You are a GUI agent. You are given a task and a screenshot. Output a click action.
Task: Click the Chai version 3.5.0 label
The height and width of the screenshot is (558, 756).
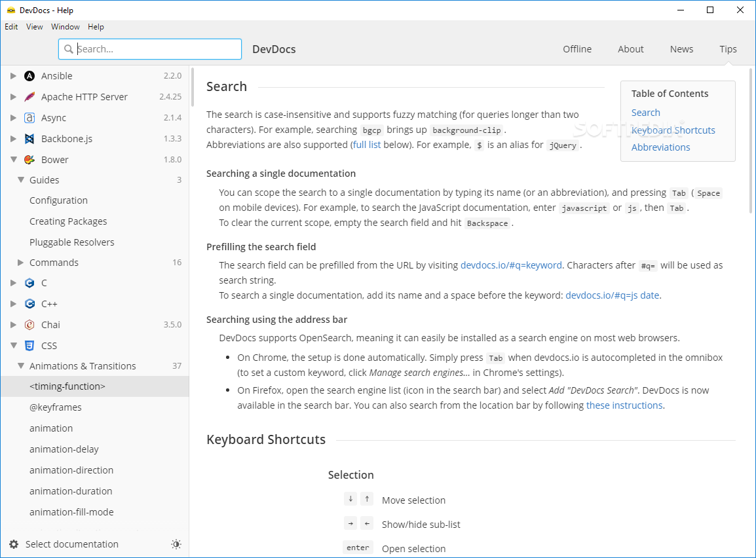(x=172, y=325)
